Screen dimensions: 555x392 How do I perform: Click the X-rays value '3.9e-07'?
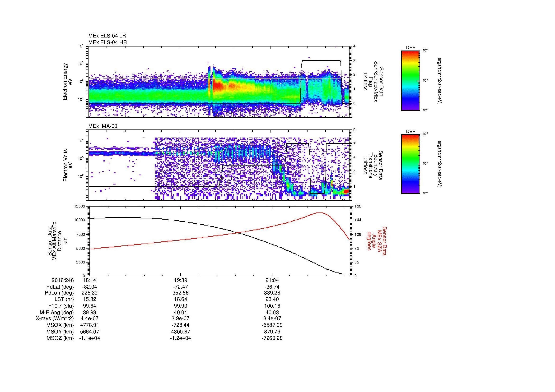(181, 318)
